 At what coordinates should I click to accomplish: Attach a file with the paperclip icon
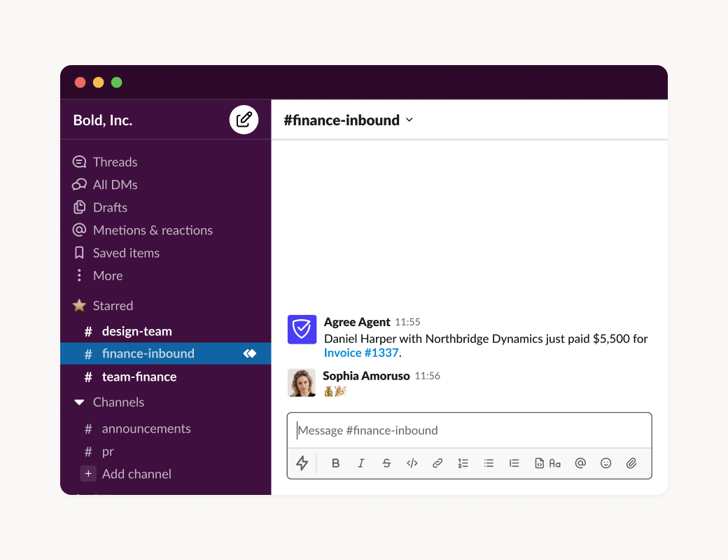coord(631,463)
